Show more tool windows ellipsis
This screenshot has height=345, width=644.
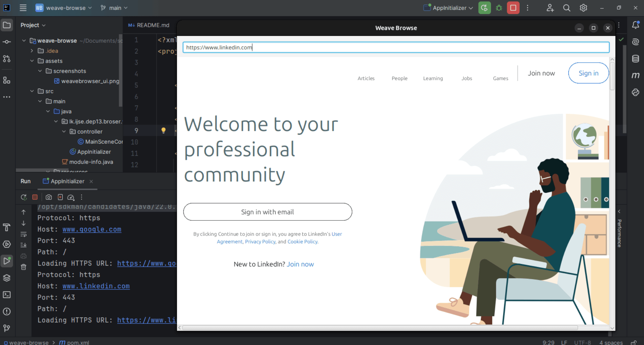(x=7, y=97)
